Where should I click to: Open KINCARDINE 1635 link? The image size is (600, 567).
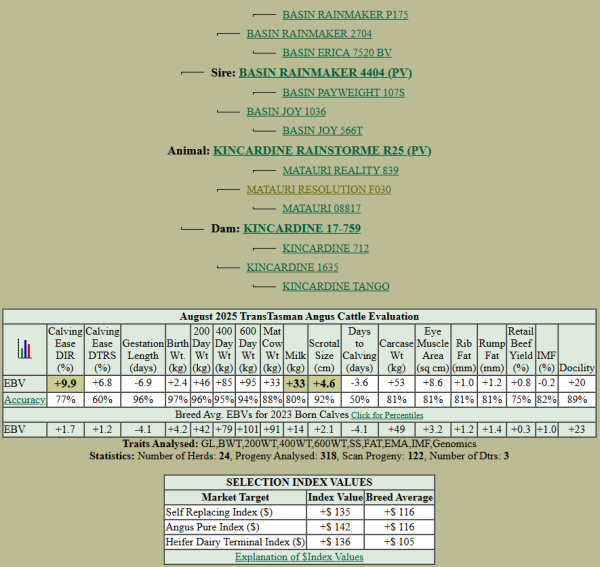[x=292, y=267]
